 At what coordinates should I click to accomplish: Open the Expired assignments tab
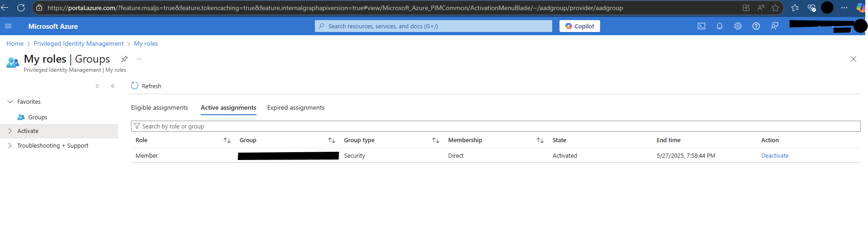[296, 107]
